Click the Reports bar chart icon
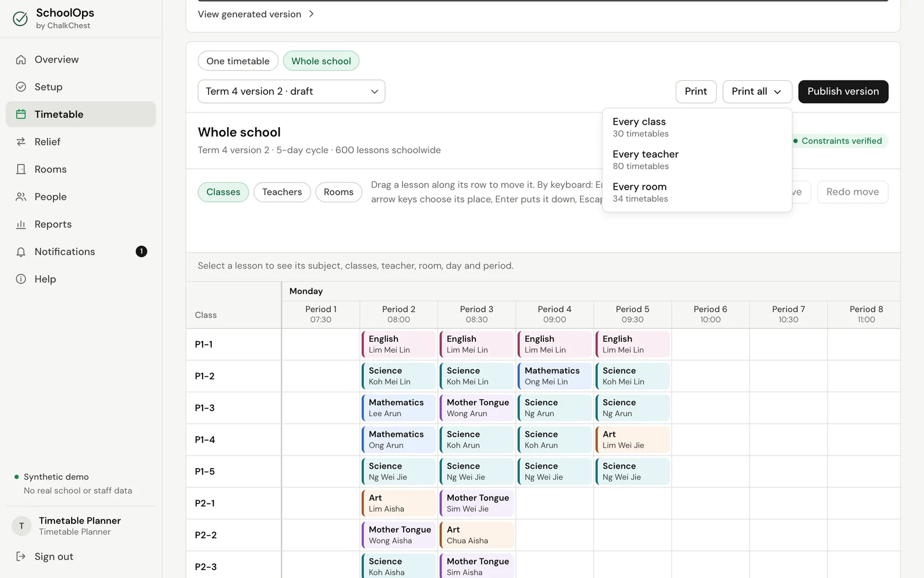Screen dimensions: 924x578 (x=21, y=224)
